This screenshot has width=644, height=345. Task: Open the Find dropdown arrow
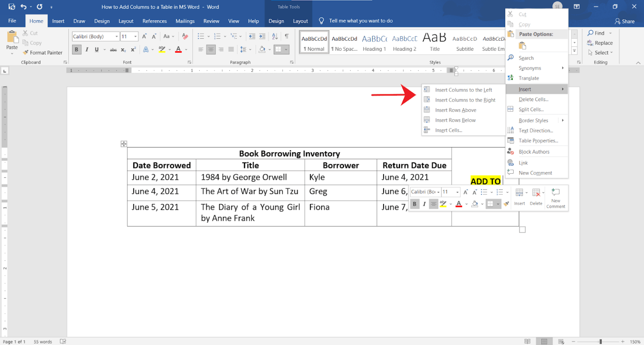pyautogui.click(x=610, y=33)
